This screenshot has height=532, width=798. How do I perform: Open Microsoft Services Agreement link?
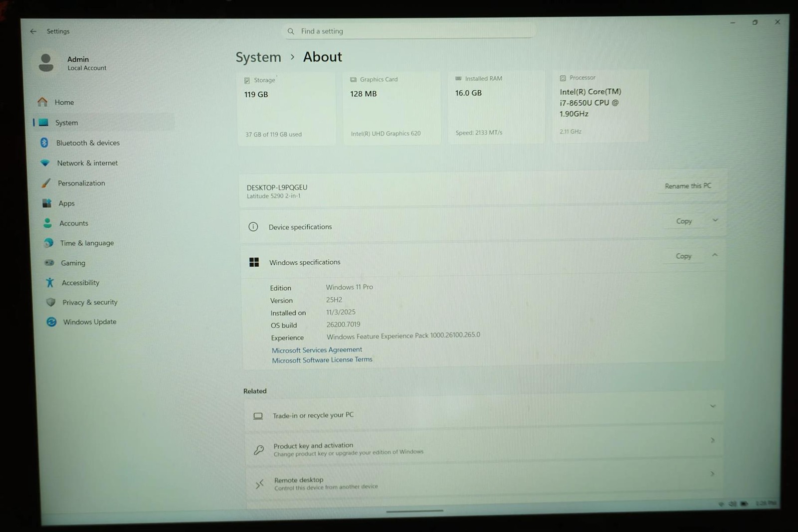point(317,350)
